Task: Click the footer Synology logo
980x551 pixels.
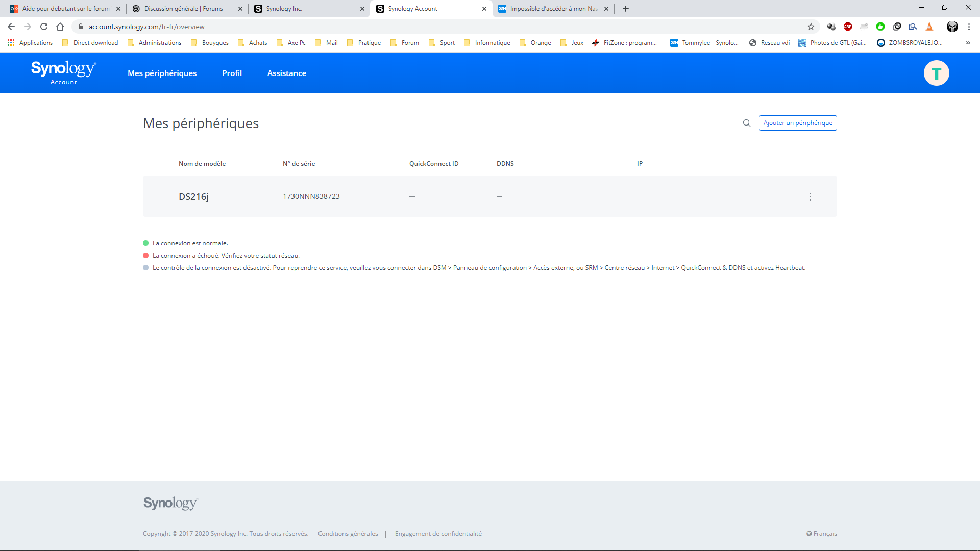Action: coord(170,504)
